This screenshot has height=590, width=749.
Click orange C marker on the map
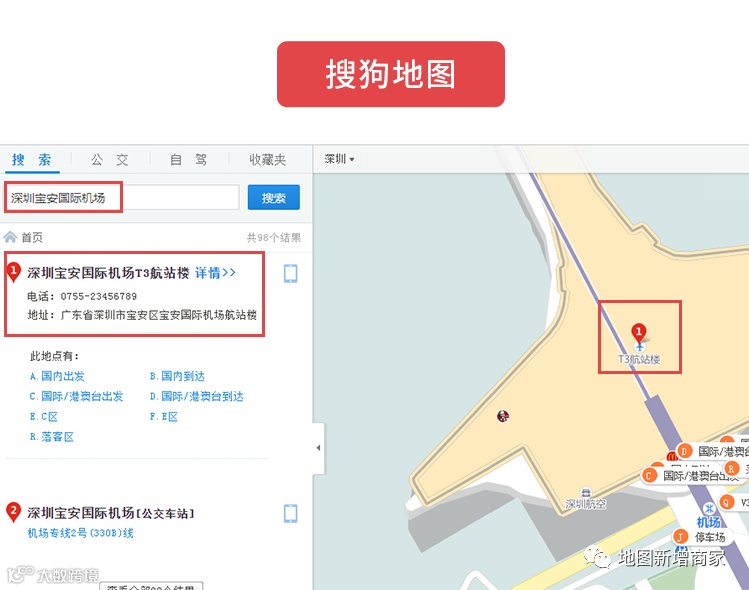pos(648,475)
